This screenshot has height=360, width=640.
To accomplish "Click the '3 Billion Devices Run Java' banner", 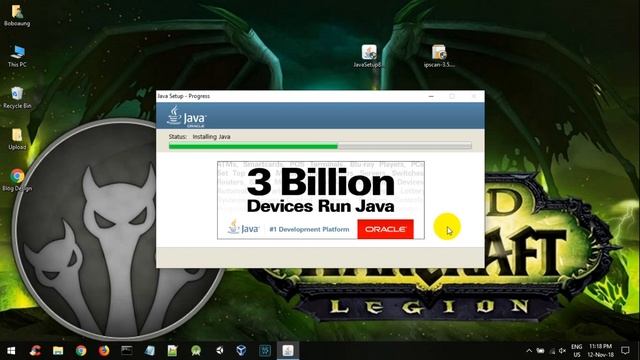I will (321, 200).
